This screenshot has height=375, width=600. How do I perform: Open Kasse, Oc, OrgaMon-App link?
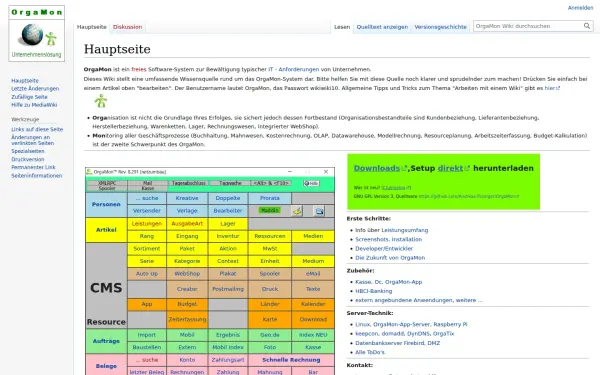click(388, 282)
